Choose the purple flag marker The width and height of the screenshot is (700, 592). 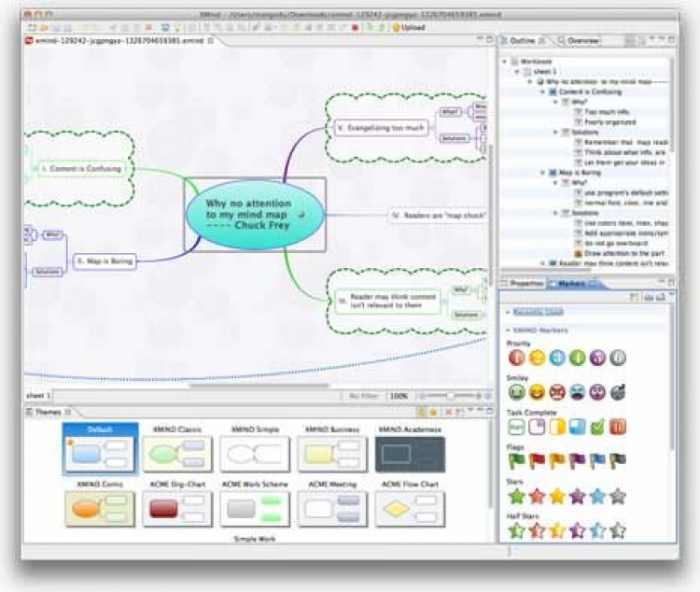click(577, 461)
